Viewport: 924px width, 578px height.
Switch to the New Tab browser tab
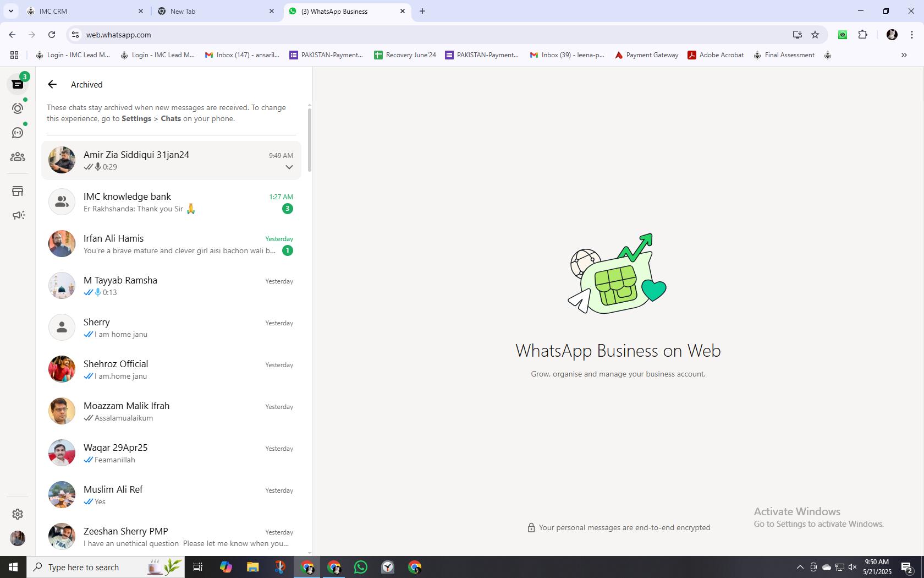tap(216, 11)
